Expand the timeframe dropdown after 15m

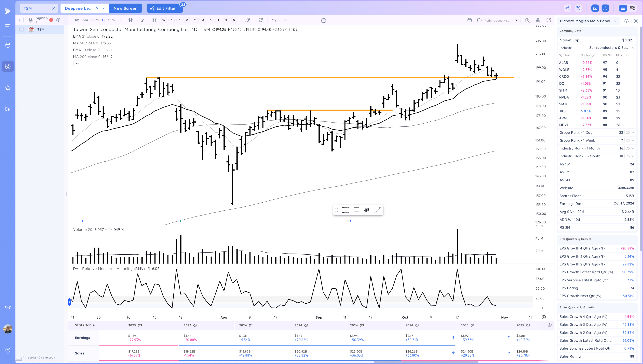tap(120, 20)
